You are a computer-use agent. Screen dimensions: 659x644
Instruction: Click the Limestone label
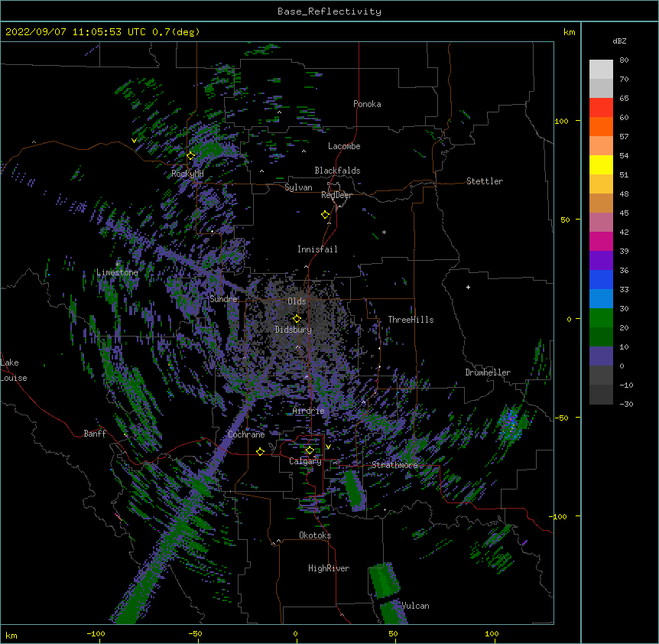click(x=117, y=272)
